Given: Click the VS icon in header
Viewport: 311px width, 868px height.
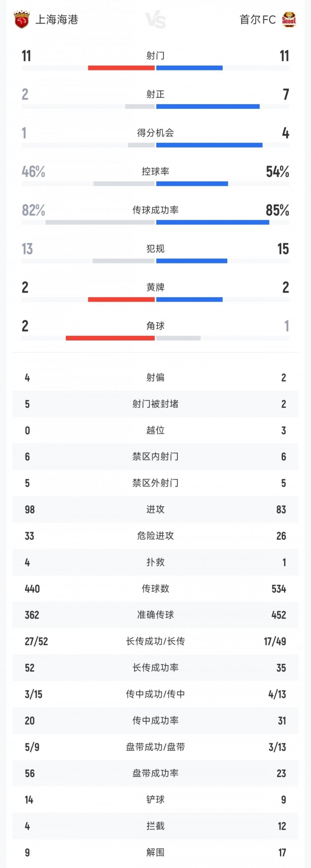Looking at the screenshot, I should (x=156, y=20).
